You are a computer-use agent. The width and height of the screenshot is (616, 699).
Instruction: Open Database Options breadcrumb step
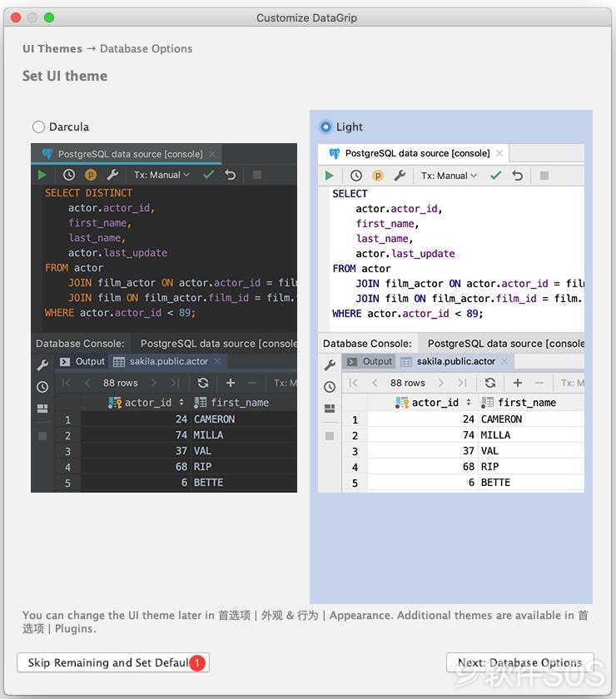146,48
